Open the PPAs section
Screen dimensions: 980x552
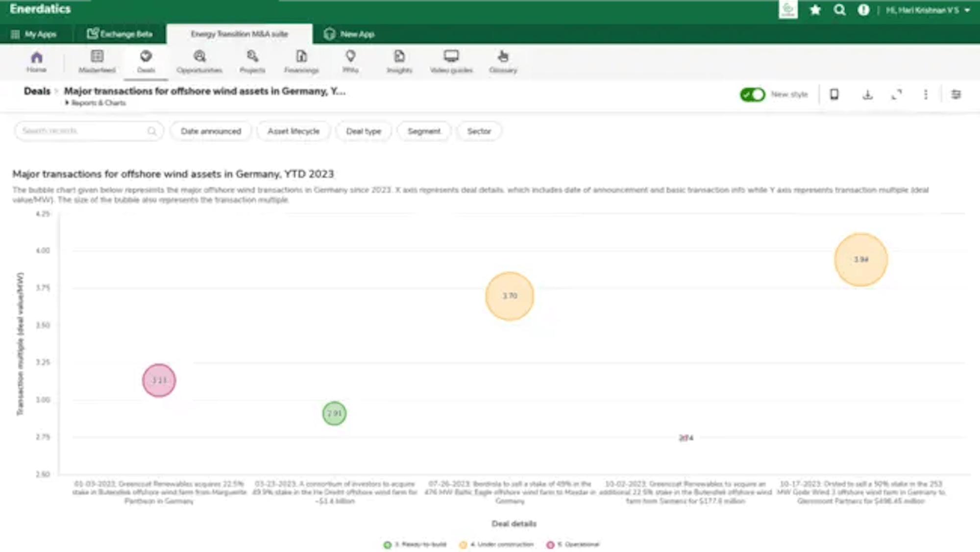[x=350, y=62]
